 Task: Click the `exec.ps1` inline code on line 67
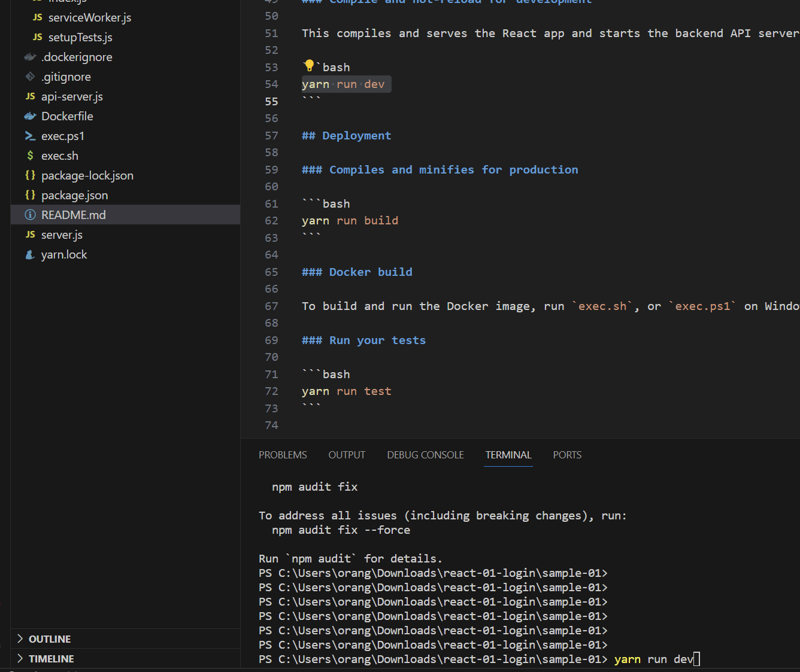702,306
